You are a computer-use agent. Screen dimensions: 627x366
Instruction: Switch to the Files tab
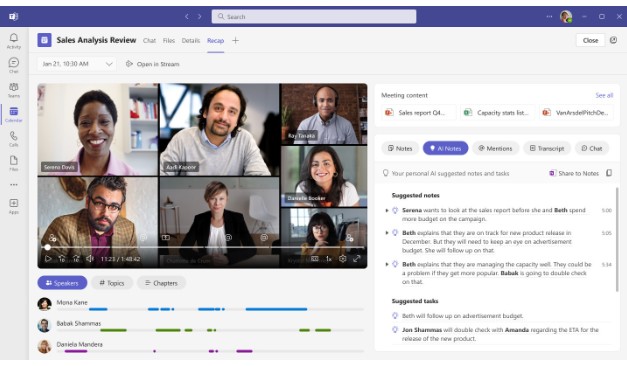coord(169,40)
